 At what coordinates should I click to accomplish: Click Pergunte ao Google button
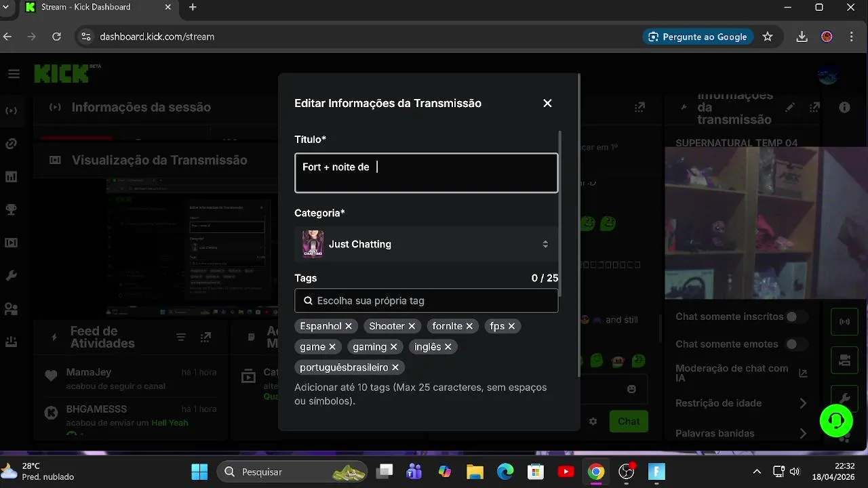[698, 37]
